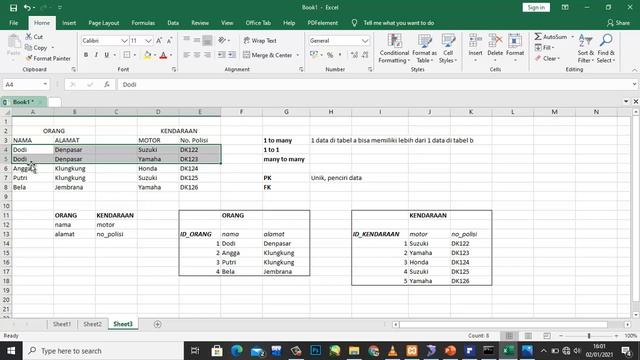Image resolution: width=640 pixels, height=360 pixels.
Task: Open Find & Select options
Action: tap(606, 49)
